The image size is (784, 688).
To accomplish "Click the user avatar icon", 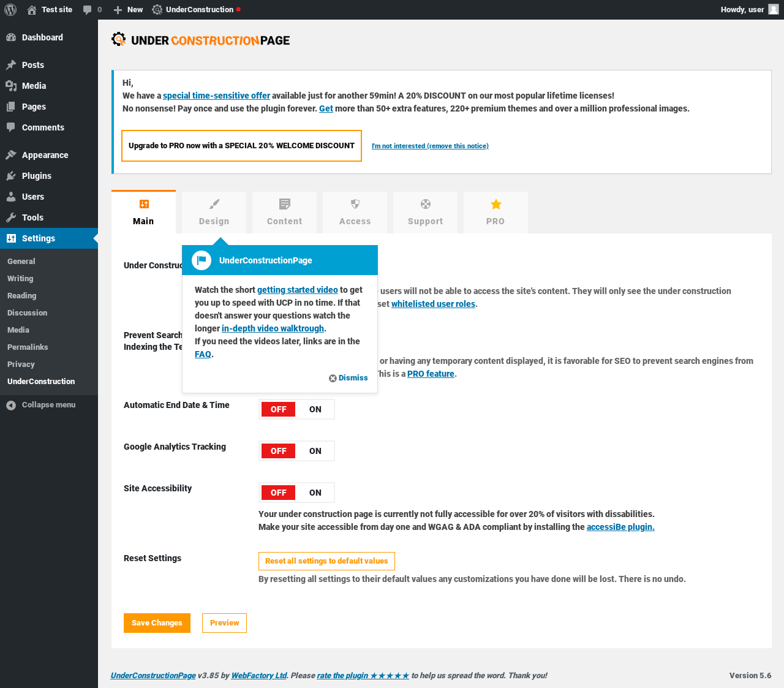I will point(774,10).
